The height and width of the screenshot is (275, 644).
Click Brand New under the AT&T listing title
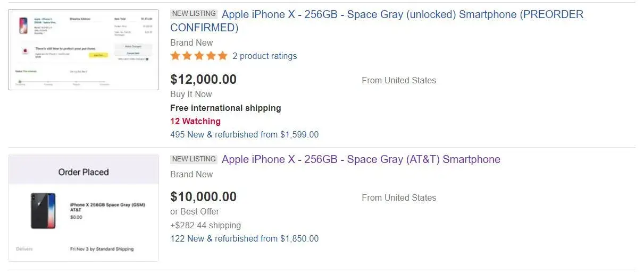[191, 174]
